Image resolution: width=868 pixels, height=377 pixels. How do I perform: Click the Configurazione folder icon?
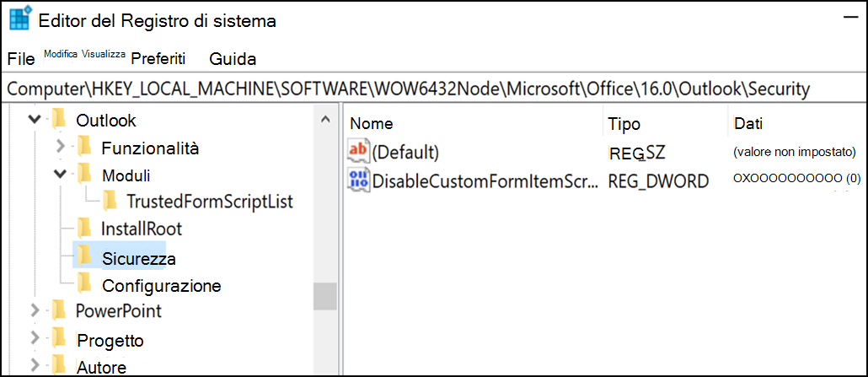click(x=83, y=284)
